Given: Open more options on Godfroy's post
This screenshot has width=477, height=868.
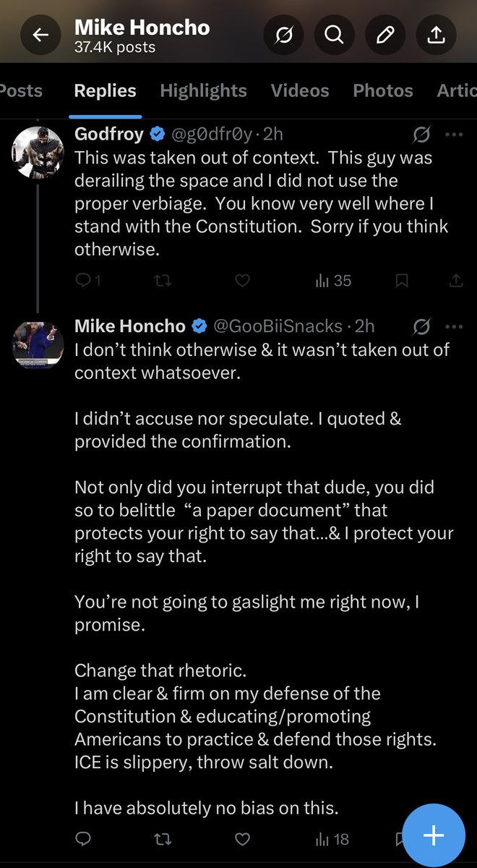Looking at the screenshot, I should click(454, 135).
